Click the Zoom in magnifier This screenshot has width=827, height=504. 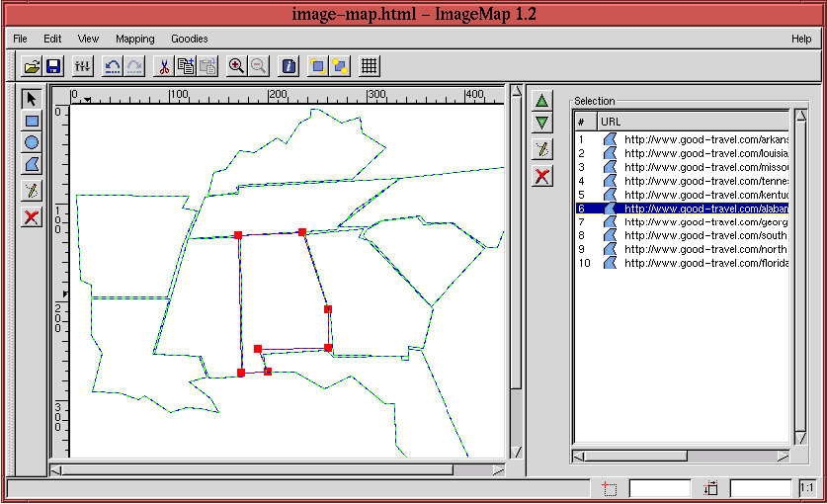236,66
